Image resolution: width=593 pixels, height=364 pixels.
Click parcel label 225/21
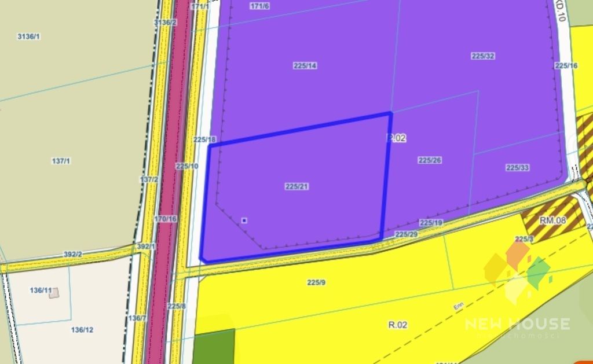click(296, 186)
